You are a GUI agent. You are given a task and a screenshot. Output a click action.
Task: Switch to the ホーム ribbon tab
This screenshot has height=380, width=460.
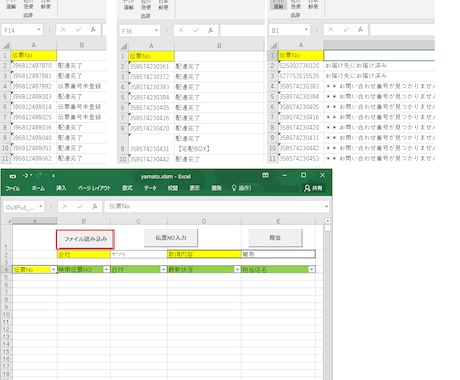point(38,188)
